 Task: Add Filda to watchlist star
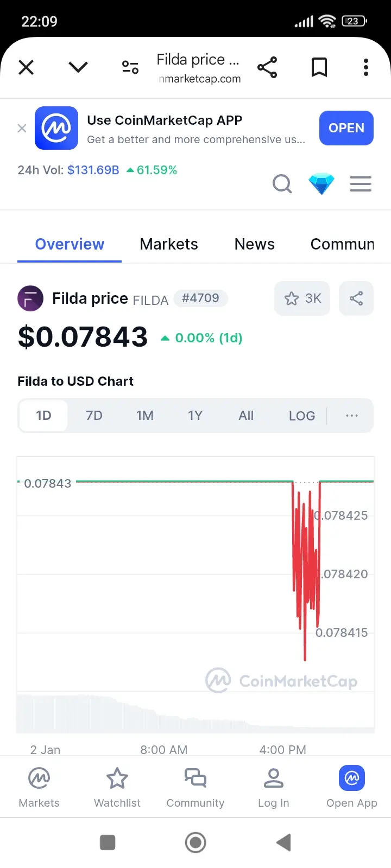(302, 298)
